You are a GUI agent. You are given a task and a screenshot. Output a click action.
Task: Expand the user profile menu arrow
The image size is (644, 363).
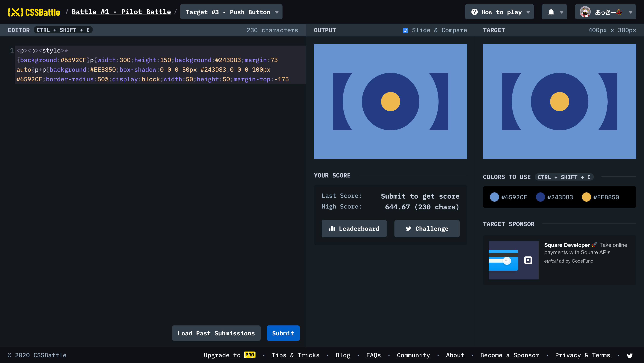point(631,12)
